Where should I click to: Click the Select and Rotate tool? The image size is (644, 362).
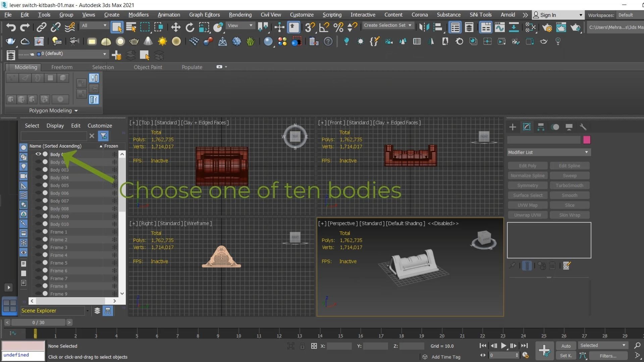[190, 27]
